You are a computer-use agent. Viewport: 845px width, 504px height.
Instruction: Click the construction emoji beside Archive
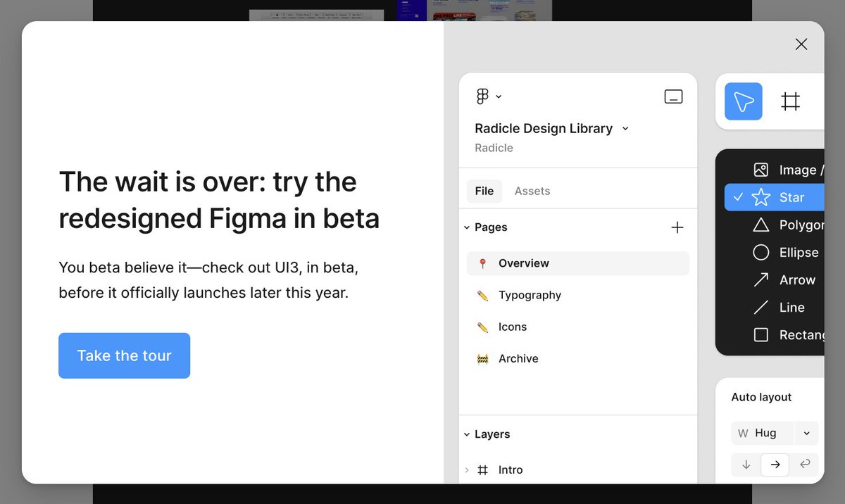tap(482, 359)
